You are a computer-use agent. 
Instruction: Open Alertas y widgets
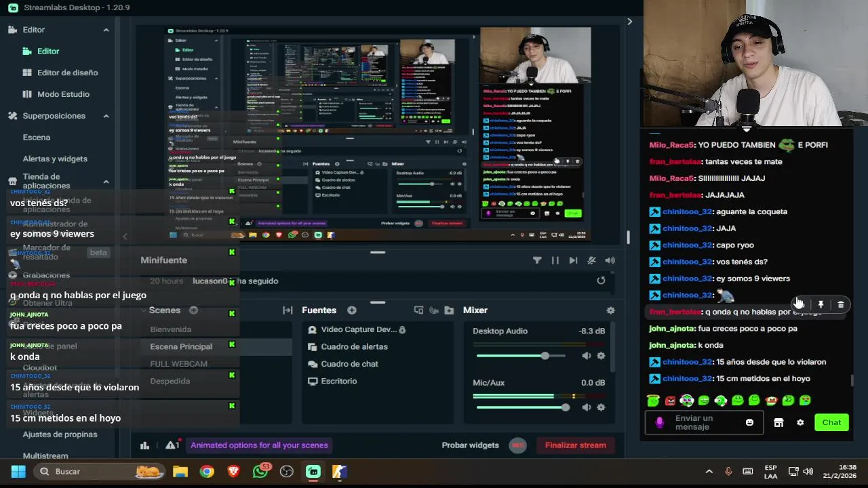tap(55, 159)
